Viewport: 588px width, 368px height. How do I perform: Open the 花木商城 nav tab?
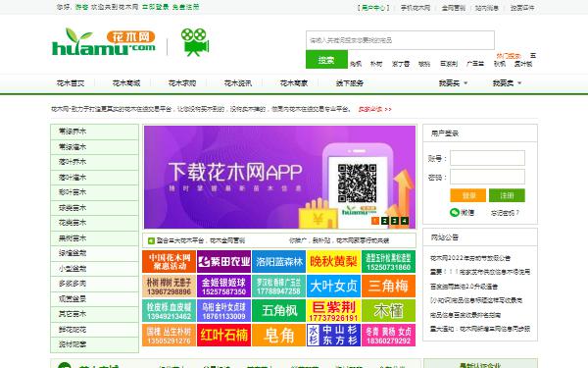pyautogui.click(x=126, y=83)
